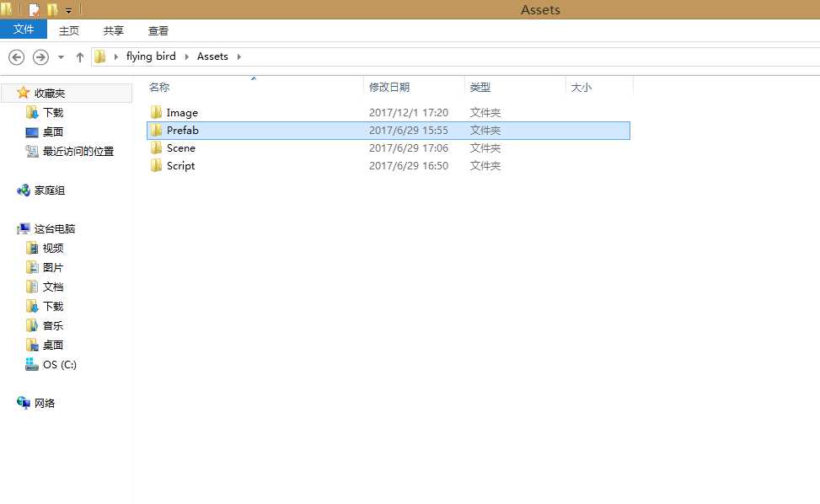Click date 2017/6/29 16:50
This screenshot has height=504, width=820.
(x=409, y=166)
